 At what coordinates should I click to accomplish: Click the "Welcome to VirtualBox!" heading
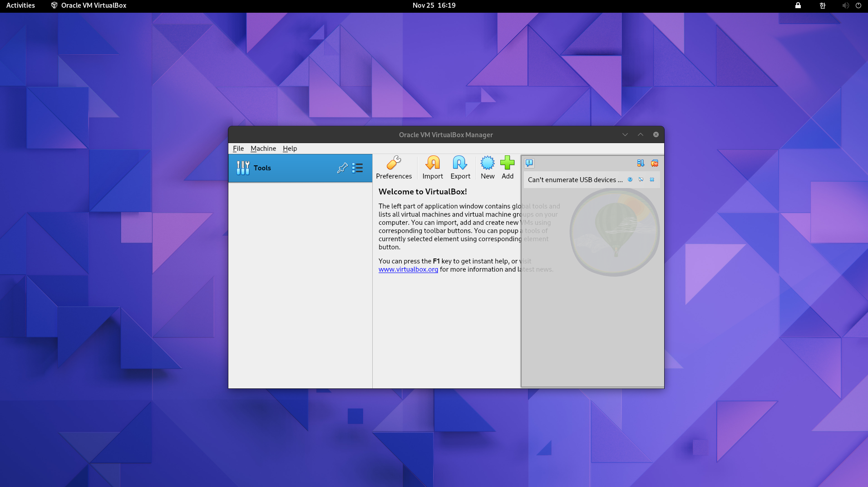[423, 192]
